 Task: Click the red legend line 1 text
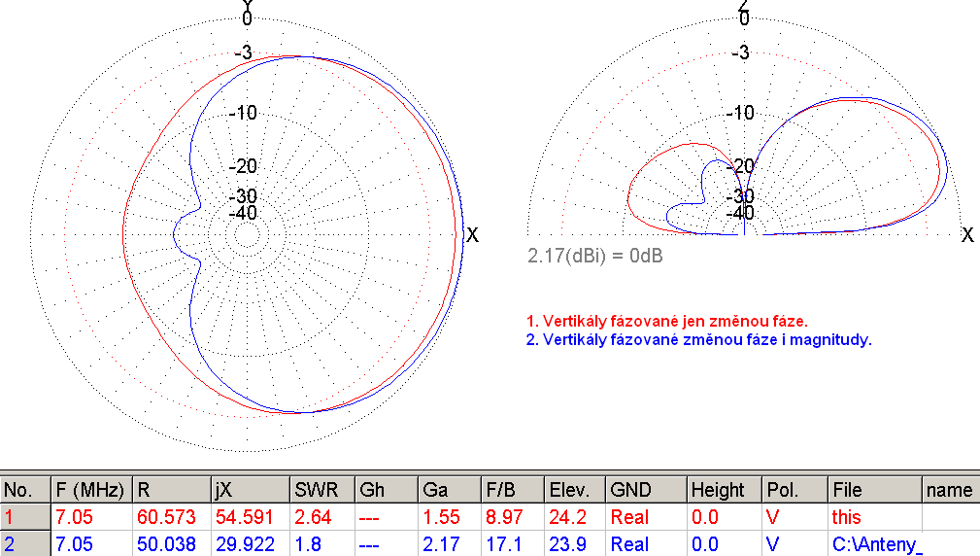point(667,320)
